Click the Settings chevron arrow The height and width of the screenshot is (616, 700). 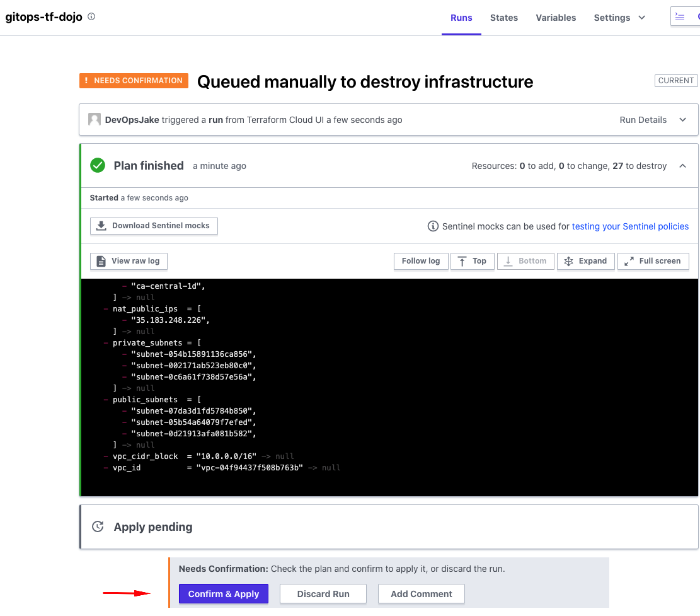[641, 18]
